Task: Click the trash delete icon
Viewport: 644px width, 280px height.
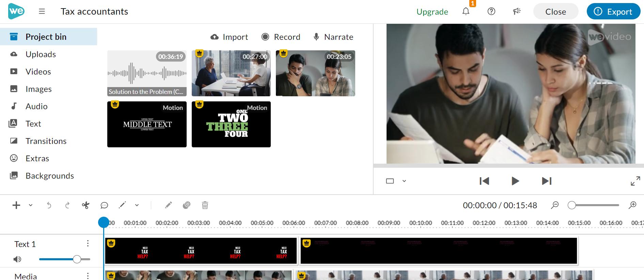Action: (205, 205)
